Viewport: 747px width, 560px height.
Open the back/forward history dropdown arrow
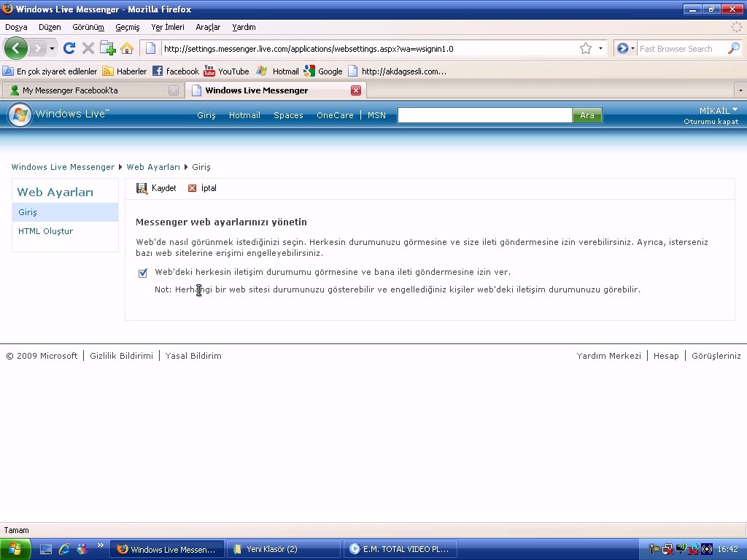coord(52,48)
